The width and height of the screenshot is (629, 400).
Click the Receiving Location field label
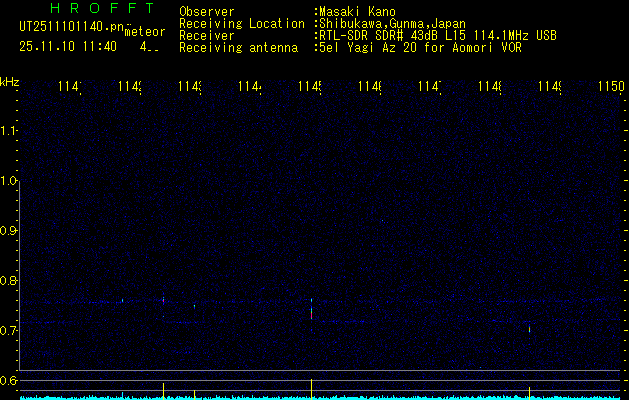[241, 23]
